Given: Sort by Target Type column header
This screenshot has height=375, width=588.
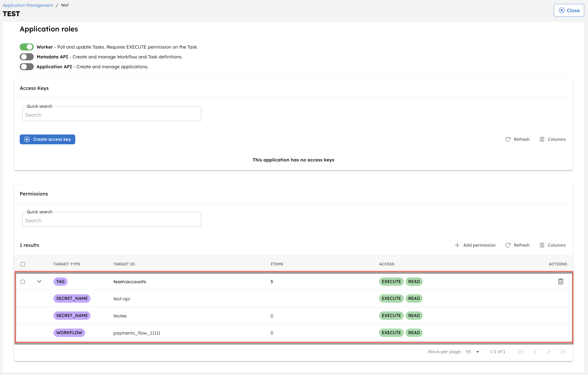Looking at the screenshot, I should coord(67,264).
